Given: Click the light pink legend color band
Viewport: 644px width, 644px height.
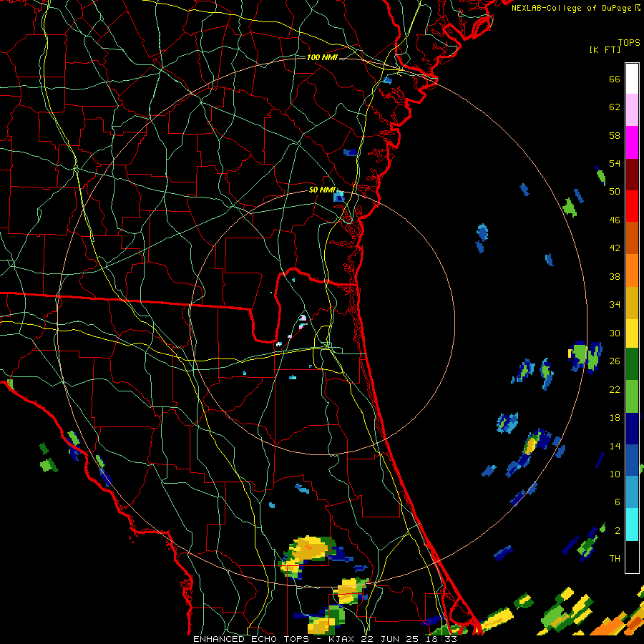Looking at the screenshot, I should tap(632, 110).
